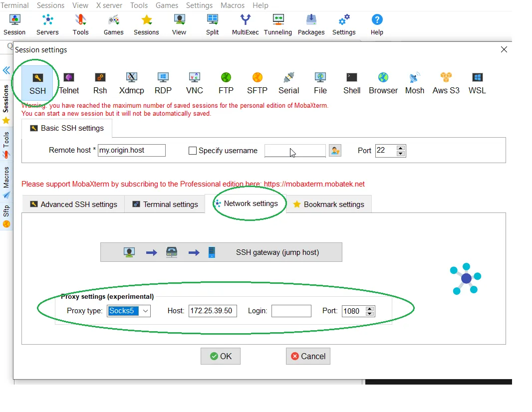532x412 pixels.
Task: Select the SSH session type
Action: tap(37, 83)
